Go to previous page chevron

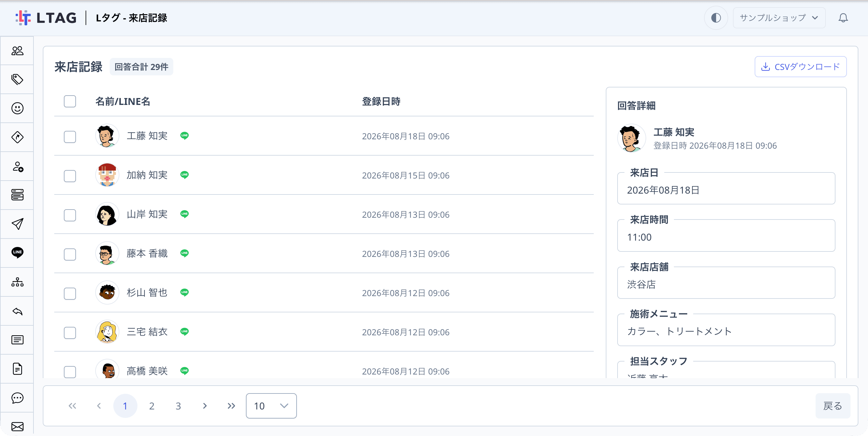99,406
